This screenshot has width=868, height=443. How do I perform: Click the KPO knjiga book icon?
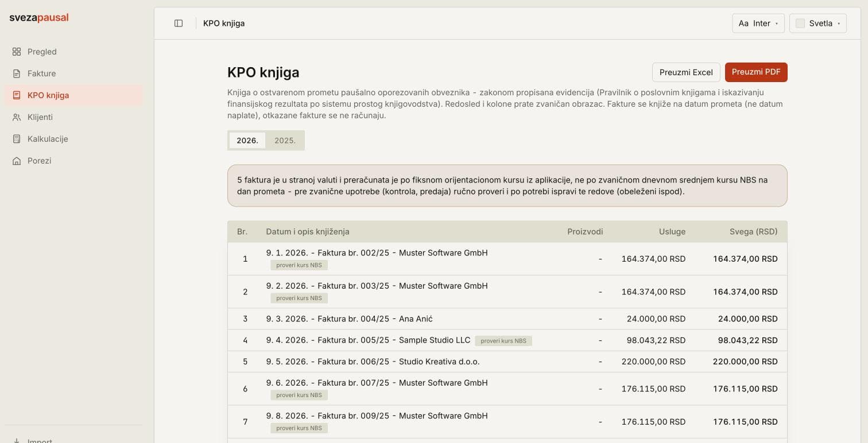pos(17,95)
